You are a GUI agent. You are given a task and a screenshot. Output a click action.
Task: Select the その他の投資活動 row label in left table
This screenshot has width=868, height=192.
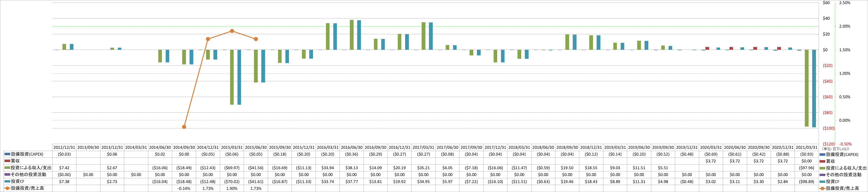(x=29, y=174)
